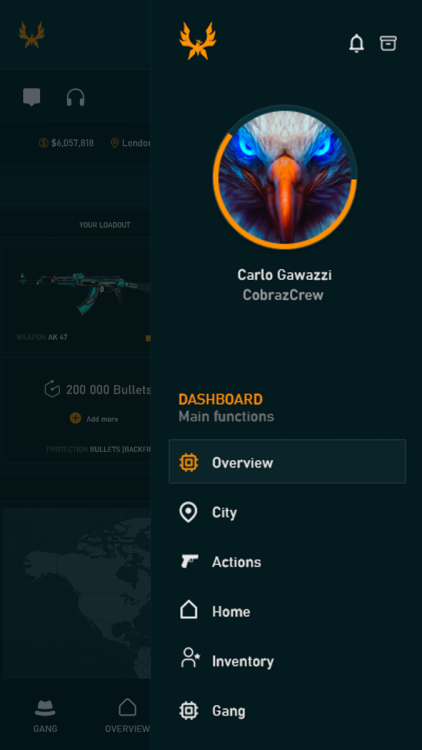This screenshot has height=750, width=422.
Task: Open the archive box icon
Action: point(388,44)
